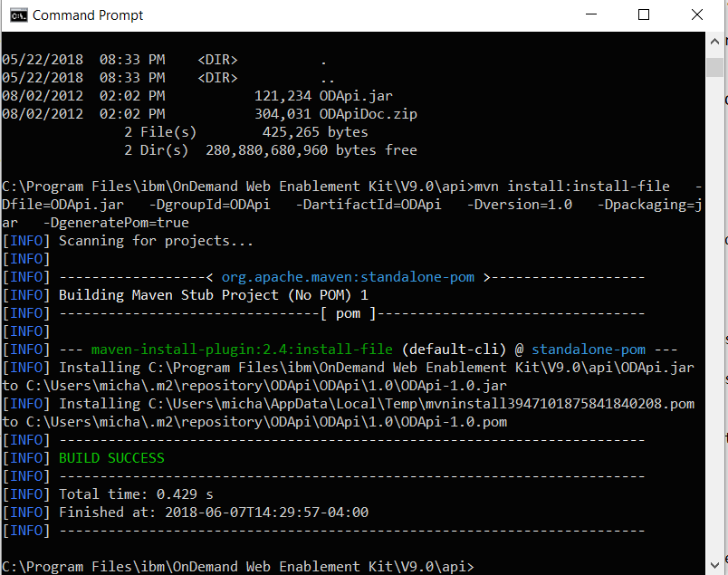Click Building Maven Stub Project line
728x575 pixels.
point(213,295)
